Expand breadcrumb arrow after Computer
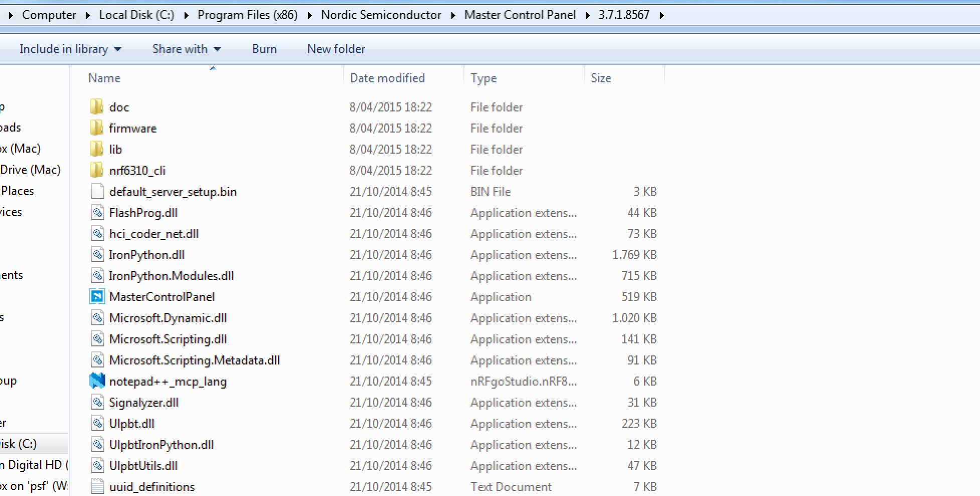Screen dimensions: 980x496 click(x=88, y=16)
